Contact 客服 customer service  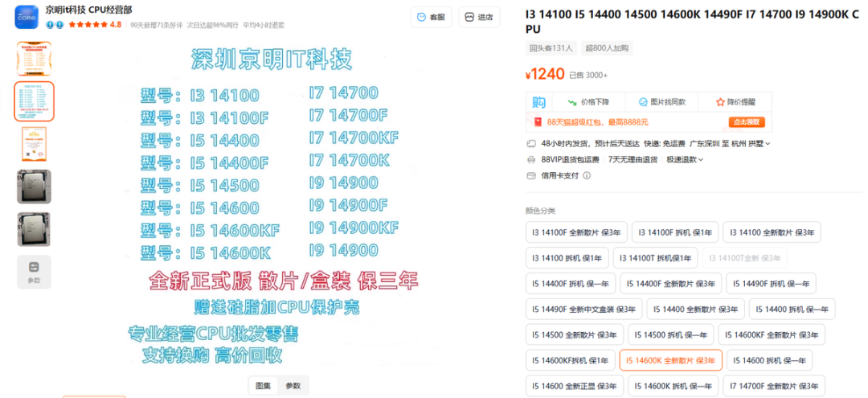point(431,17)
